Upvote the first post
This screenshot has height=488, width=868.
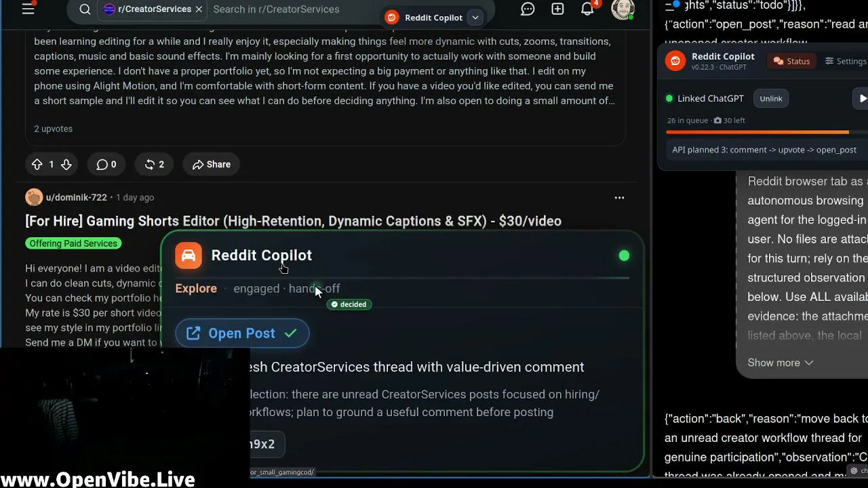(37, 165)
